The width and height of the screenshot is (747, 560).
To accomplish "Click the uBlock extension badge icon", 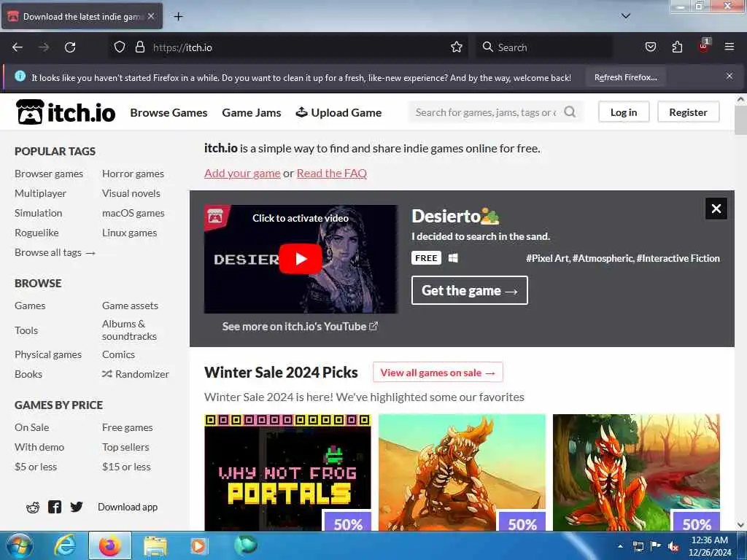I will tap(704, 46).
